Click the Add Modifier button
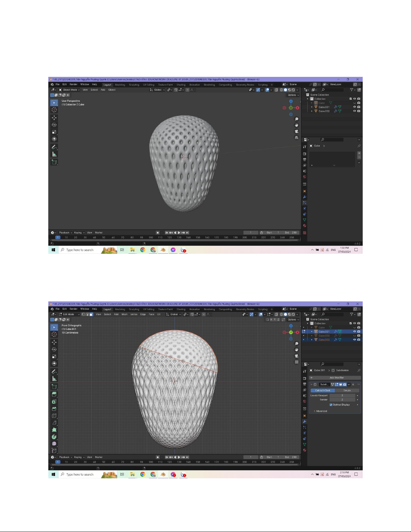The height and width of the screenshot is (532, 411). [x=337, y=378]
